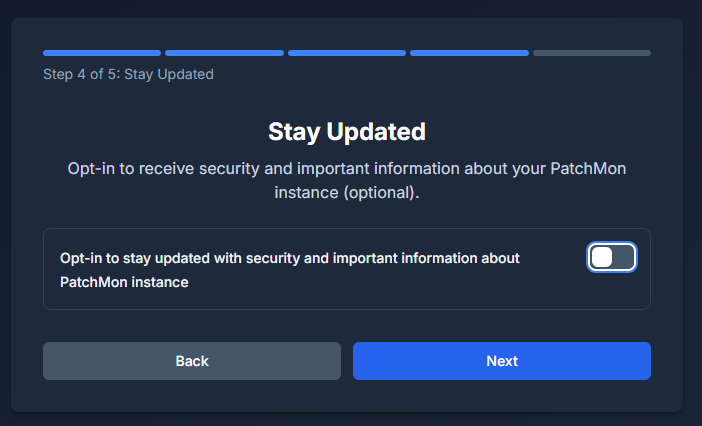Screen dimensions: 702x426
Task: Click the 'instance (optional).' text line
Action: tap(347, 193)
